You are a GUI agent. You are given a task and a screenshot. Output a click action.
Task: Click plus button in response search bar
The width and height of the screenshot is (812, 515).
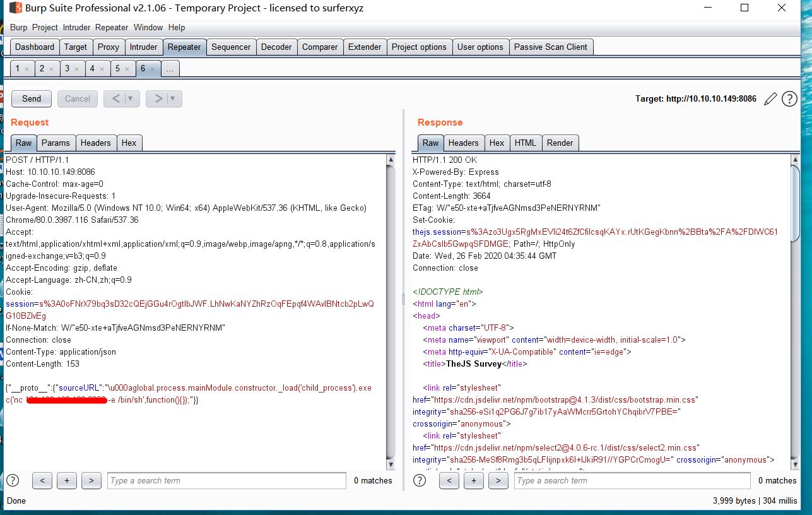click(x=473, y=480)
